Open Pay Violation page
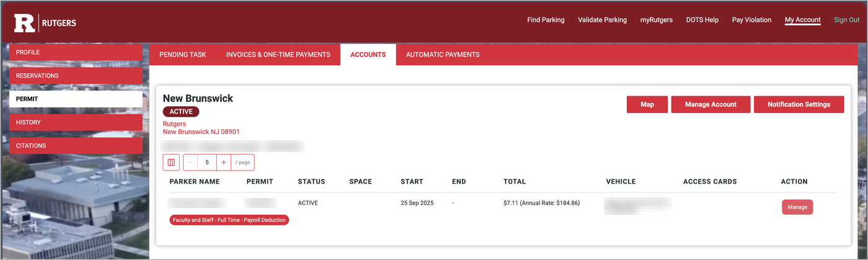Screen dimensions: 868x260 tap(751, 20)
